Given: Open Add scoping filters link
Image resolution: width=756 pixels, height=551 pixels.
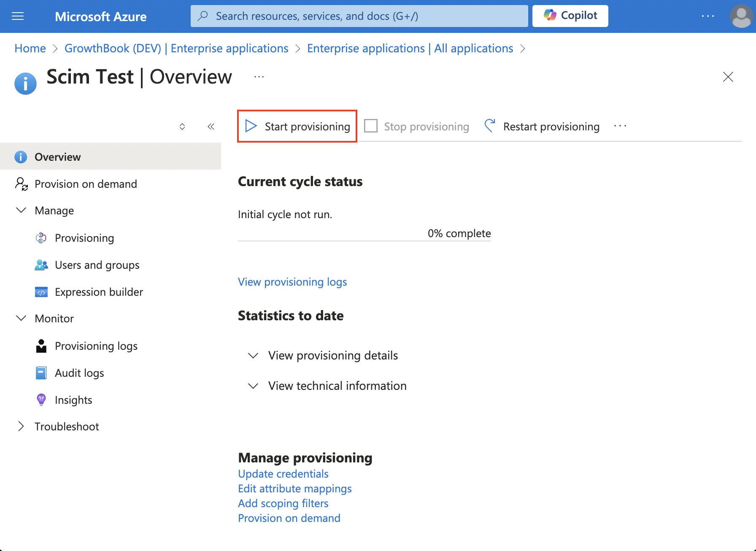Looking at the screenshot, I should [x=283, y=503].
